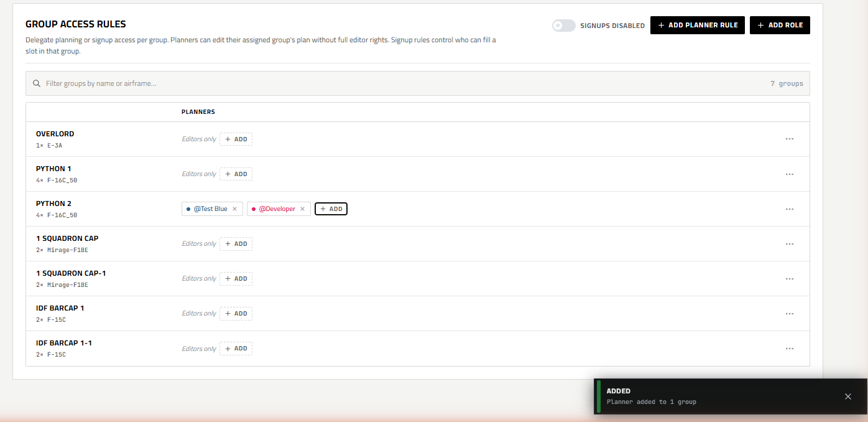Screen dimensions: 868x422
Task: Open the three-dot menu for IDF BARCAP 1
Action: pyautogui.click(x=790, y=314)
